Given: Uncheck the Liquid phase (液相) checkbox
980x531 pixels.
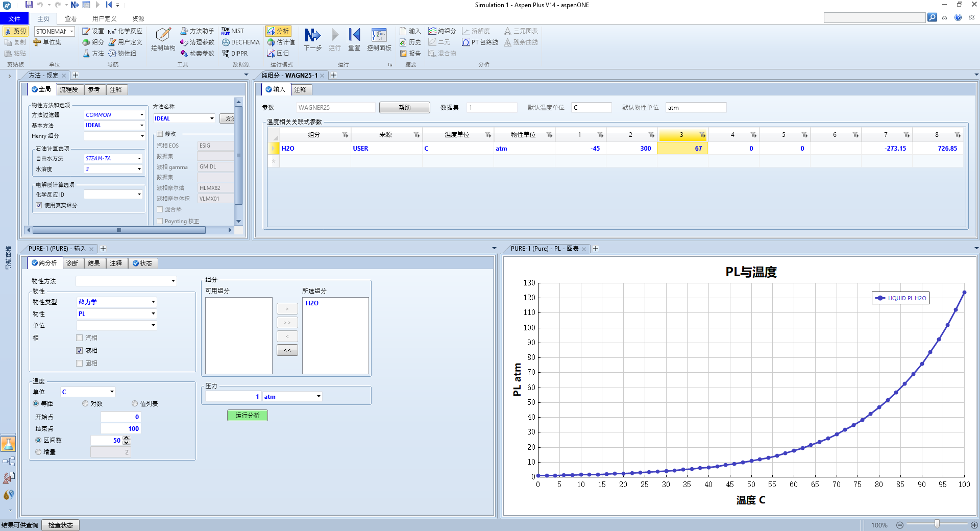Looking at the screenshot, I should pos(79,350).
